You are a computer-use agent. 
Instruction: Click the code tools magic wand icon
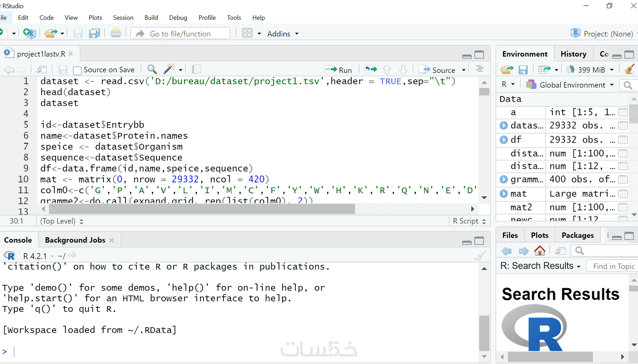[169, 69]
